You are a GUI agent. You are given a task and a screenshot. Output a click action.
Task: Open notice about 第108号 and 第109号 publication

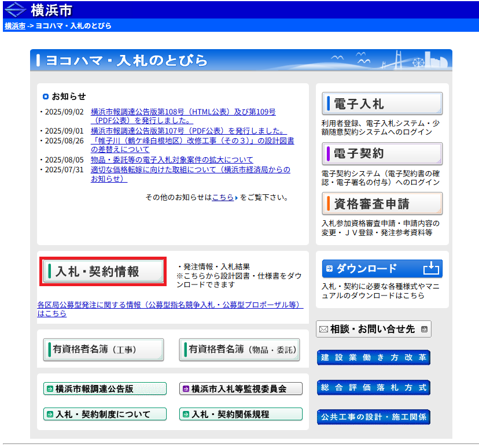point(183,116)
